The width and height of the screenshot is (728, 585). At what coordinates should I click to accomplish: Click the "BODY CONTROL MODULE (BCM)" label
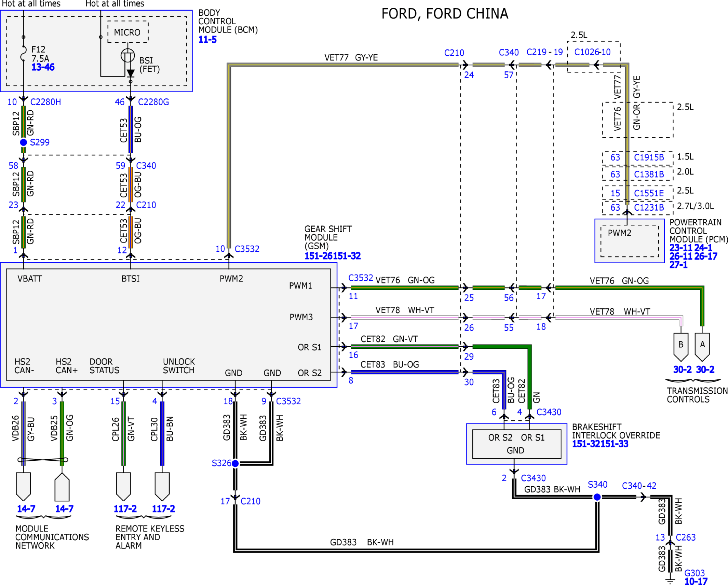tap(228, 21)
